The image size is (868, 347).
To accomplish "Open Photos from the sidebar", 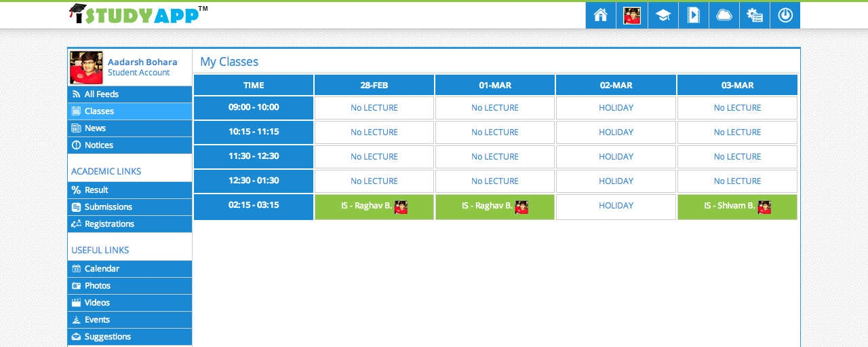I will point(97,286).
